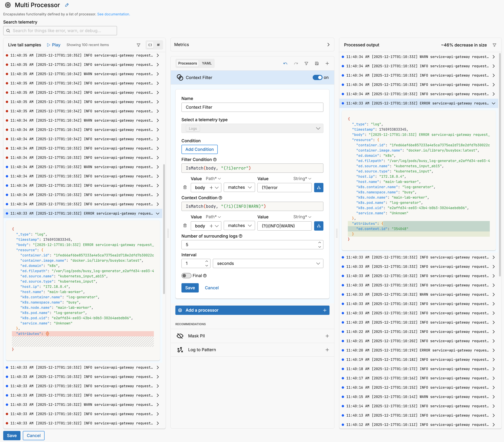This screenshot has width=504, height=442.
Task: Switch to the YAML tab
Action: (x=207, y=63)
